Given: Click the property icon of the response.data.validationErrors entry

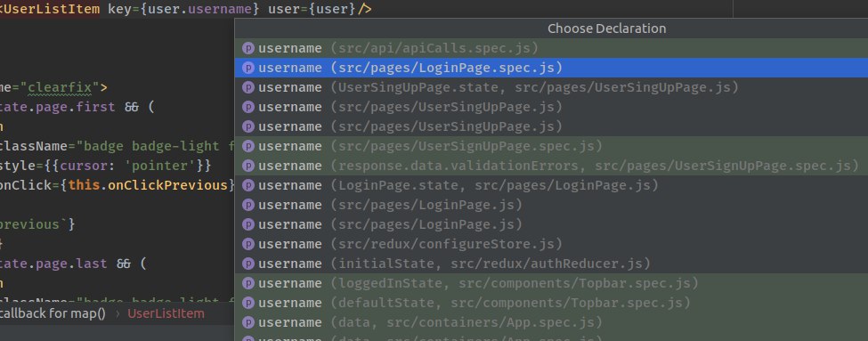Looking at the screenshot, I should [x=248, y=166].
